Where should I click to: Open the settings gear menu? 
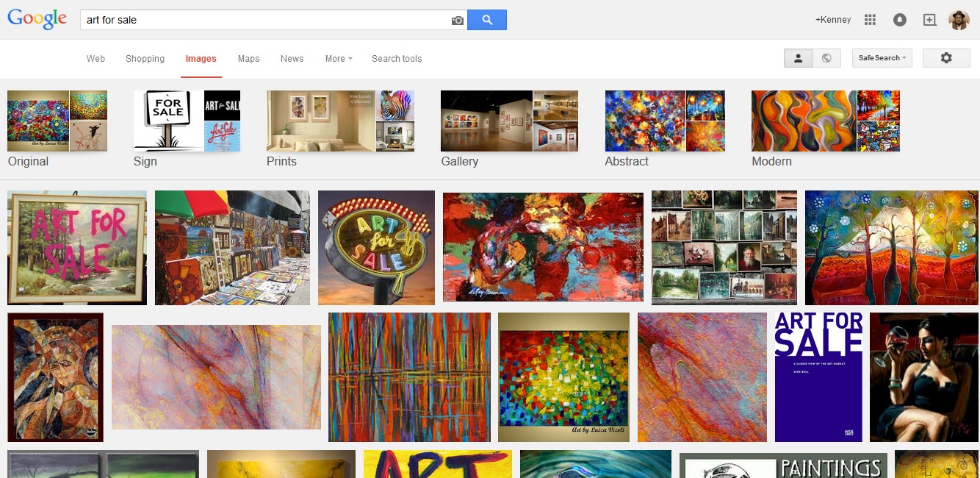pyautogui.click(x=946, y=58)
